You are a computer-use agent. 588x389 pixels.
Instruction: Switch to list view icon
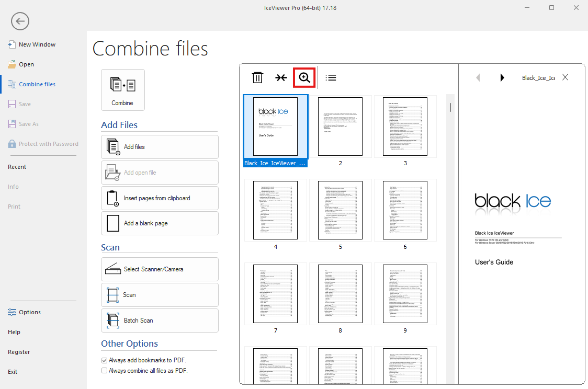[331, 77]
